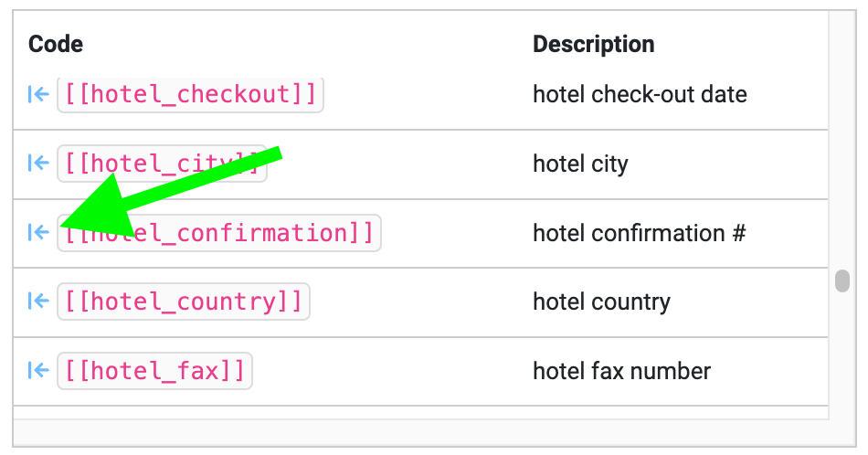Click the Description column header
The height and width of the screenshot is (455, 868).
593,44
